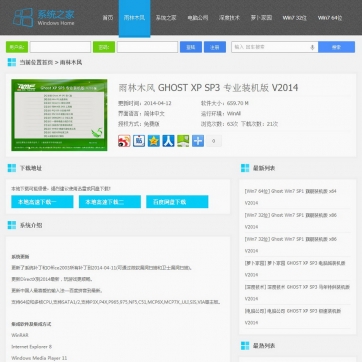
Task: Click the 最新列表 section heading
Action: (x=264, y=168)
